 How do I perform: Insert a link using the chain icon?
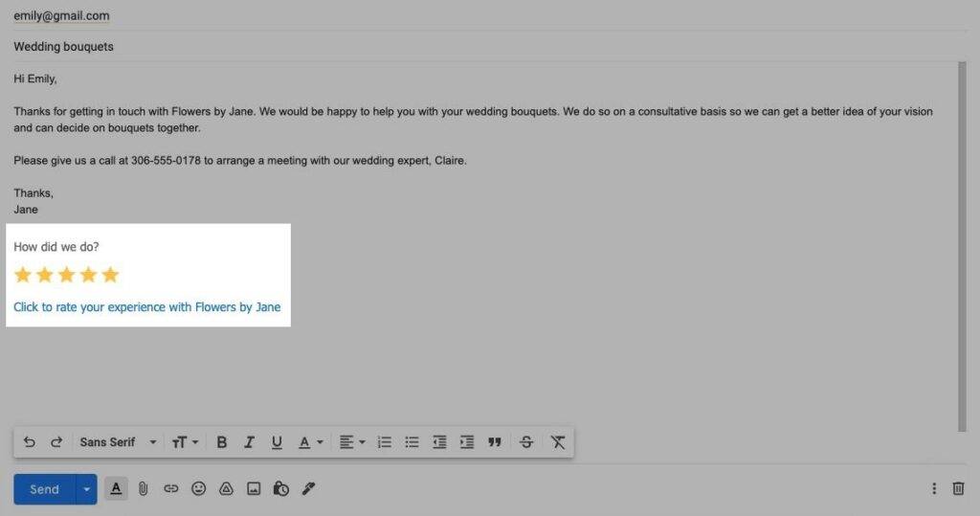pyautogui.click(x=170, y=489)
